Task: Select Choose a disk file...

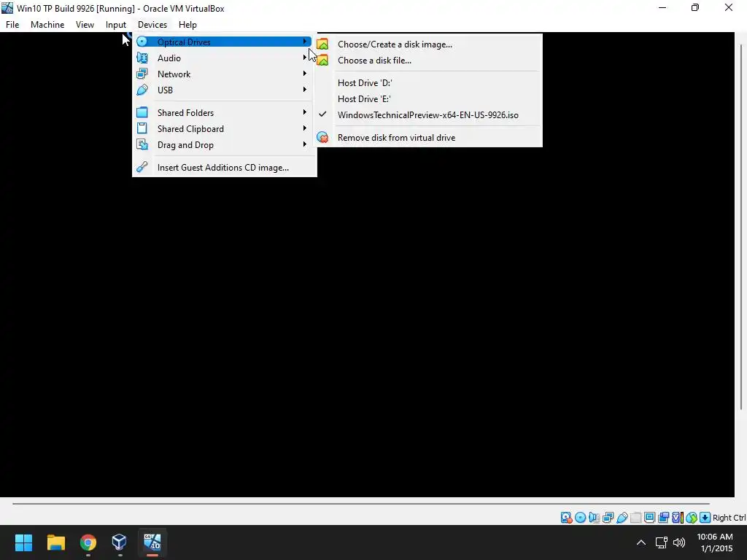Action: (x=429, y=61)
